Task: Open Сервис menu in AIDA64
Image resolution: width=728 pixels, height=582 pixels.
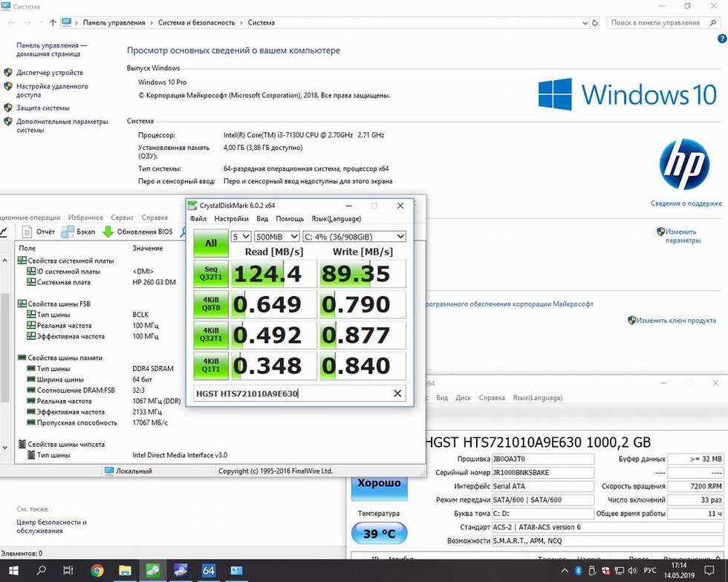Action: (122, 218)
